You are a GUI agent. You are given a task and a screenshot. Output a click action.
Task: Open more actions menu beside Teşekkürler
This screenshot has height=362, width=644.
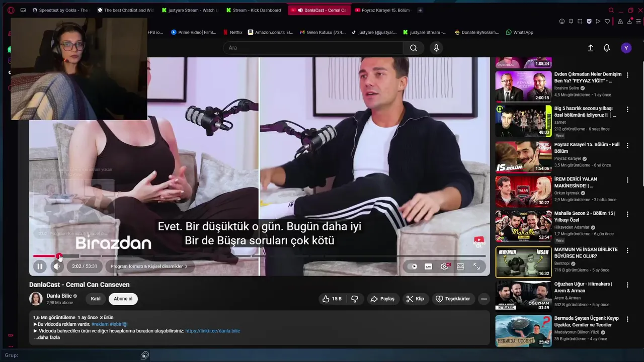484,299
